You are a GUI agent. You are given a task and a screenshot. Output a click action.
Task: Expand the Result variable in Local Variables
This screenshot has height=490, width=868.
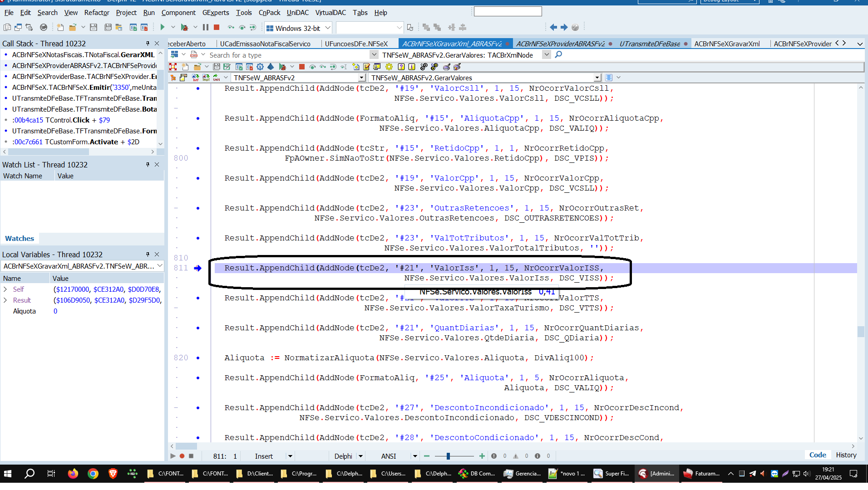tap(5, 300)
